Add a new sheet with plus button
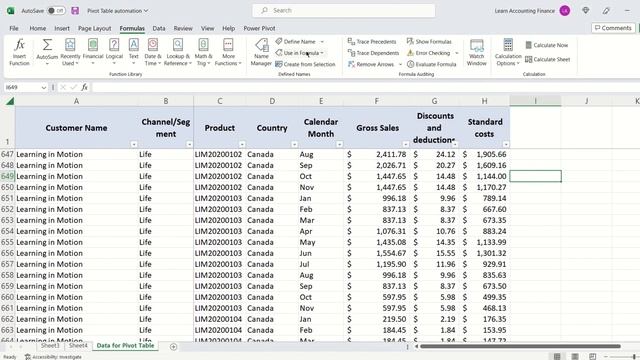This screenshot has height=360, width=640. pyautogui.click(x=173, y=347)
